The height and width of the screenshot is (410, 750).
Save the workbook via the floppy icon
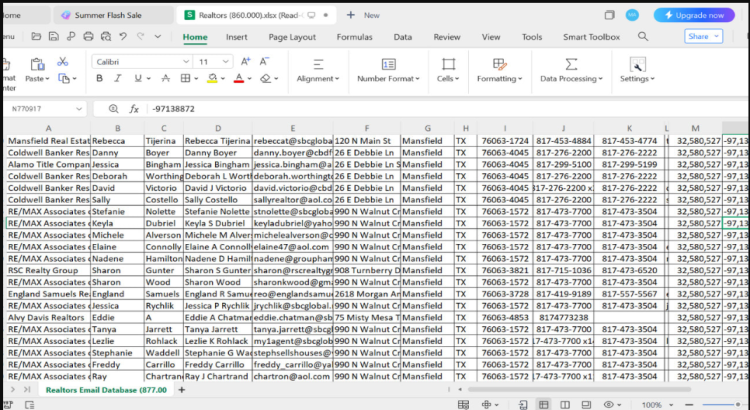(54, 36)
